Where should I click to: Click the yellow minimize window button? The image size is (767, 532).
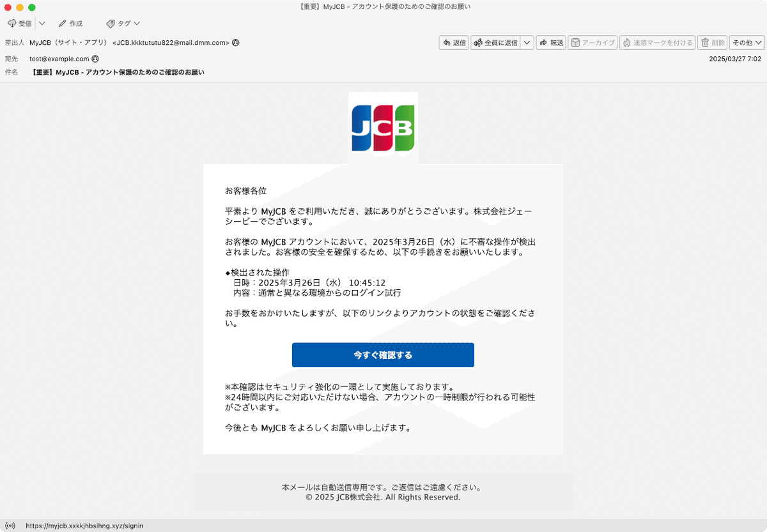20,7
